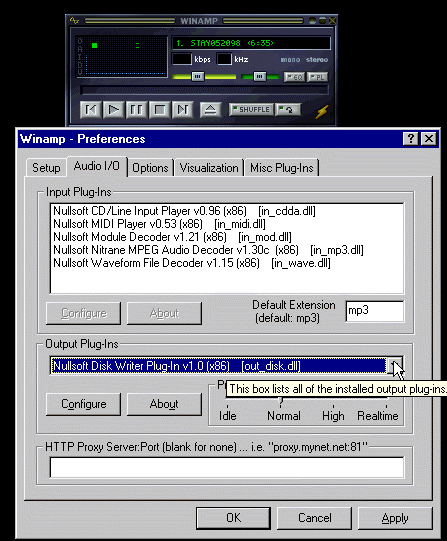Stop playback with Winamp's stop button

tap(160, 110)
